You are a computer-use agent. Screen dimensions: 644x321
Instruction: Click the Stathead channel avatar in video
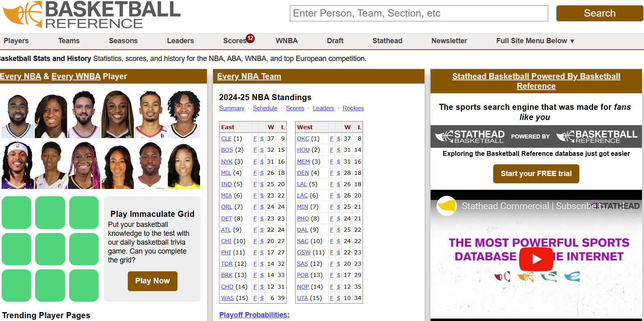point(447,206)
